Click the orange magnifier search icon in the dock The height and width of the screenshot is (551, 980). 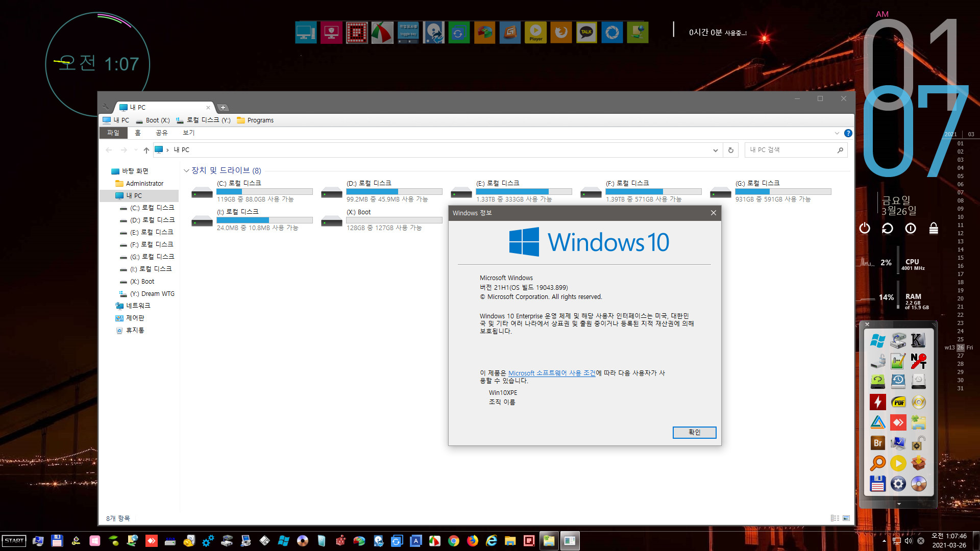coord(878,463)
